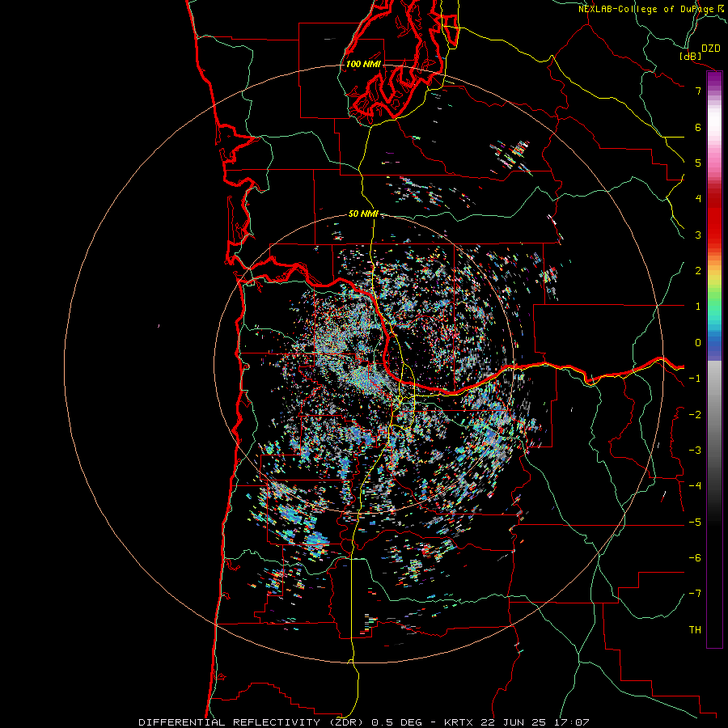This screenshot has height=728, width=728.
Task: Click the 22 JUN 25 17:07 timestamp
Action: 534,722
